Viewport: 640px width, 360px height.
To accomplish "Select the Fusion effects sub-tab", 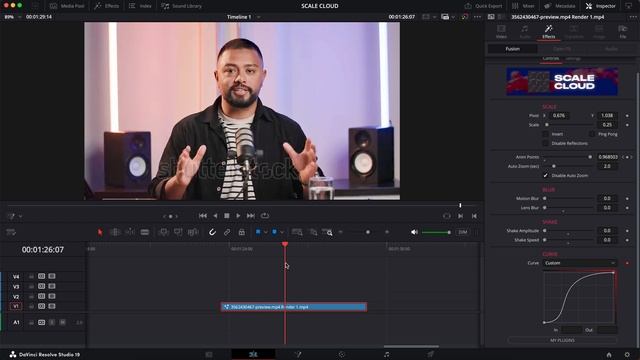I will tap(513, 49).
